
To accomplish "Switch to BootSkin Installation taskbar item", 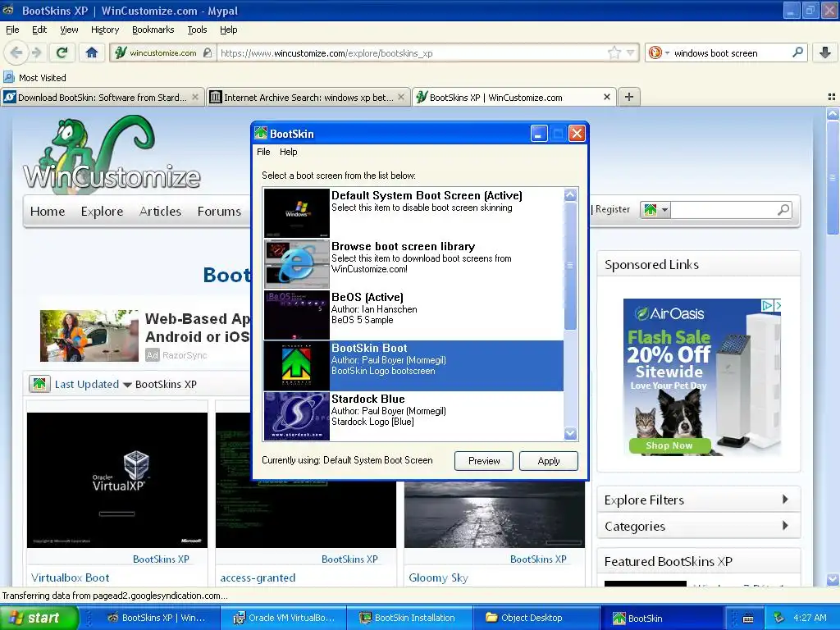I will click(410, 618).
